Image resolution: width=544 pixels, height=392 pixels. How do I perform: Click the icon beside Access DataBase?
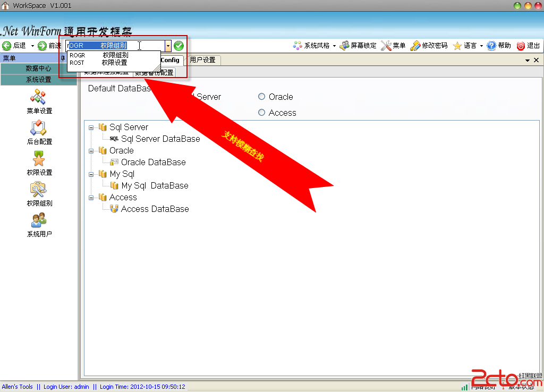(114, 209)
